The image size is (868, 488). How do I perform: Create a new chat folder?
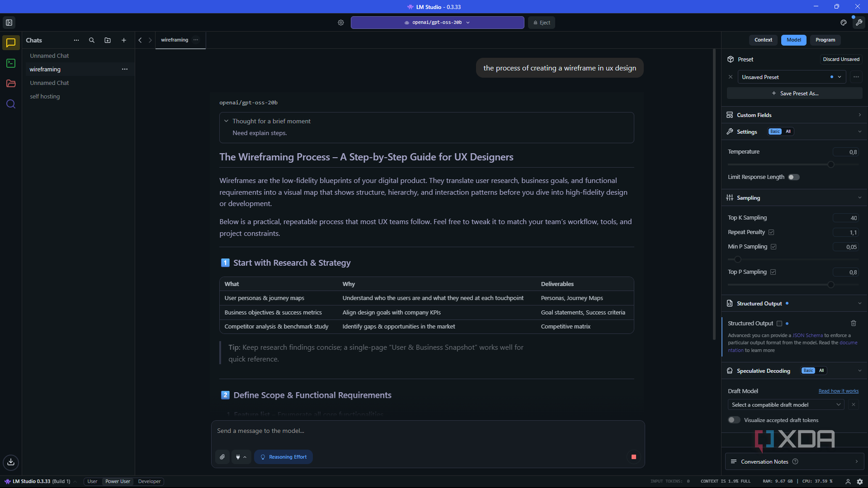tap(107, 40)
